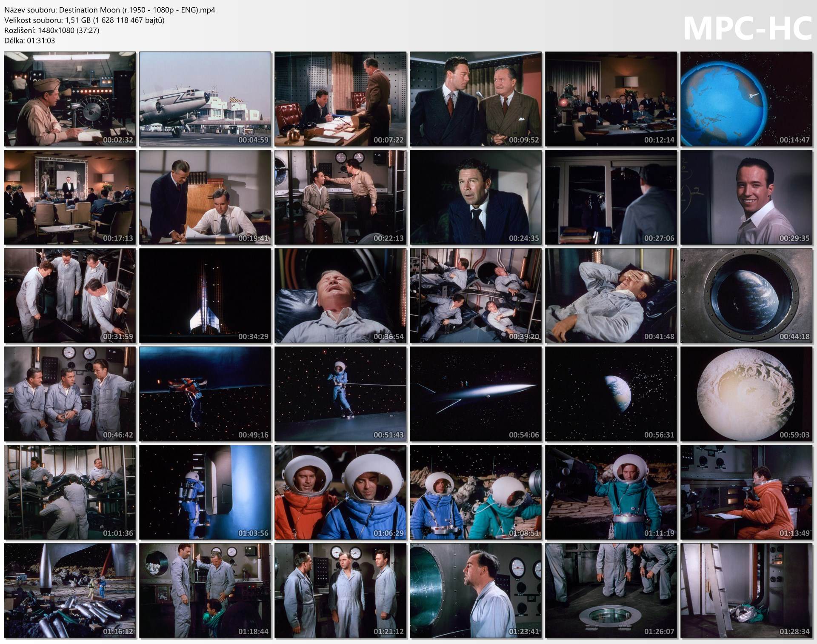Screen dimensions: 817x644
Task: Select the thumbnail stamped 01:18:44
Action: [x=205, y=591]
